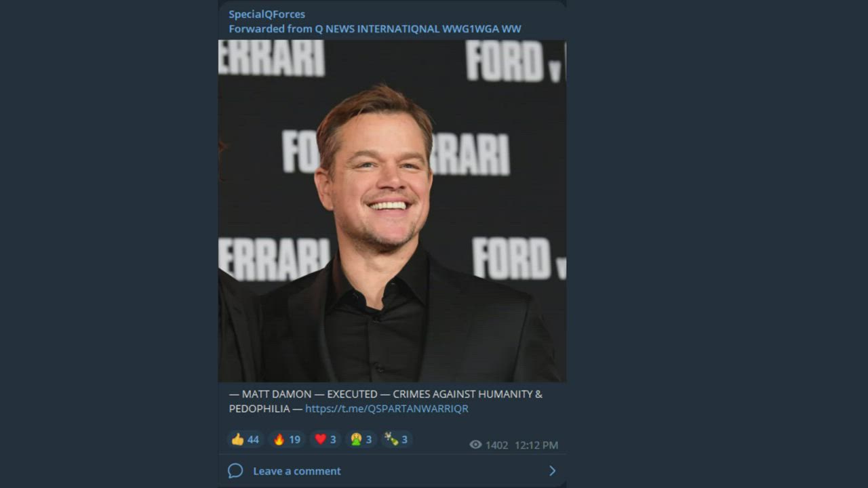Open the man's photo in viewer
Image resolution: width=868 pixels, height=488 pixels.
(392, 211)
